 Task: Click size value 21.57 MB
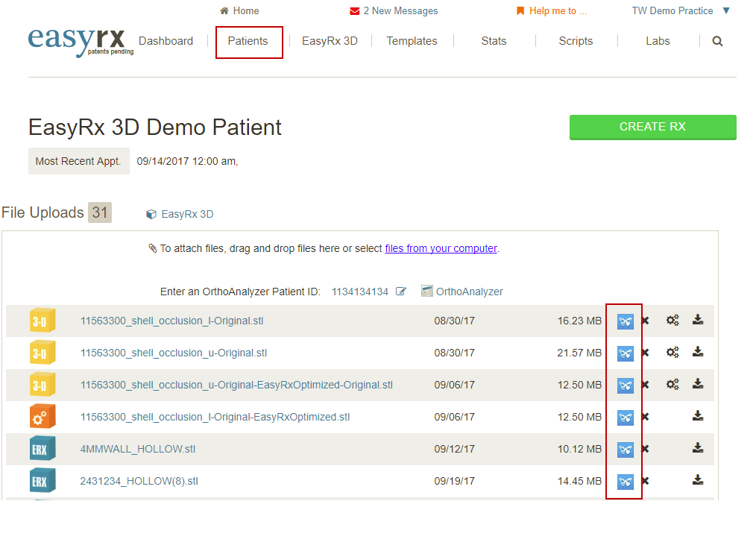pyautogui.click(x=579, y=353)
